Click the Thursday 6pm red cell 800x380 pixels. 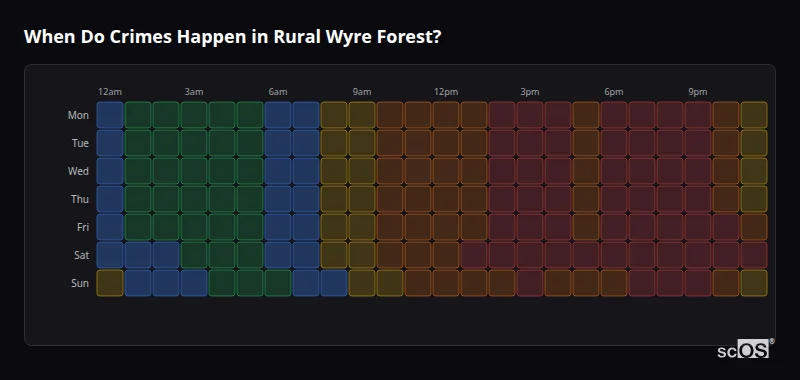tap(614, 199)
